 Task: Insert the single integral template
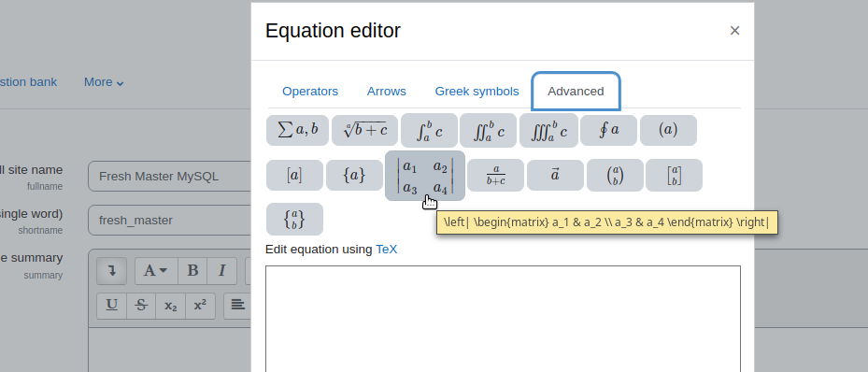coord(429,131)
